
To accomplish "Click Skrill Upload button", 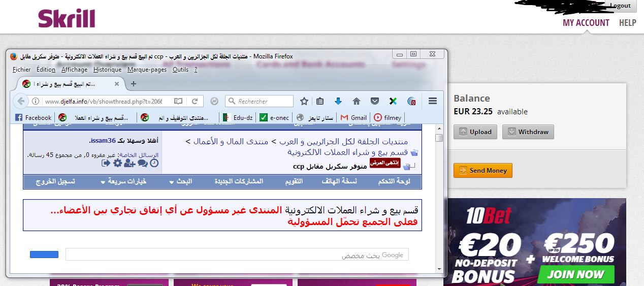I will pyautogui.click(x=475, y=132).
